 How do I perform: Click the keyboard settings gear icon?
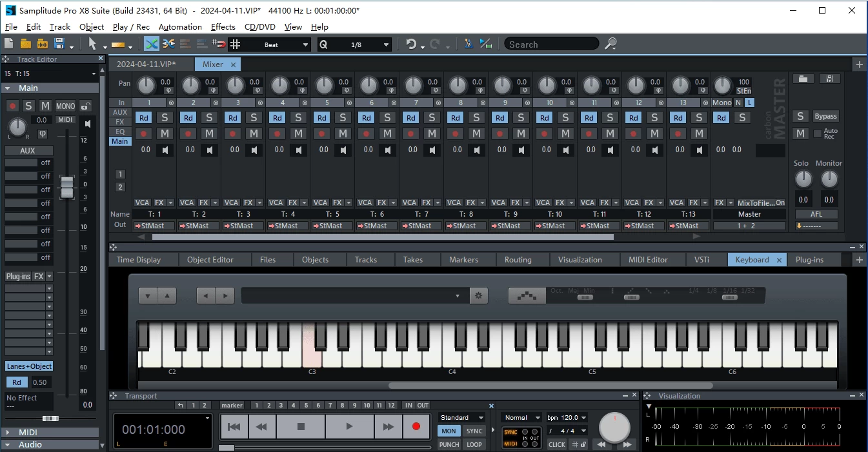pyautogui.click(x=479, y=295)
